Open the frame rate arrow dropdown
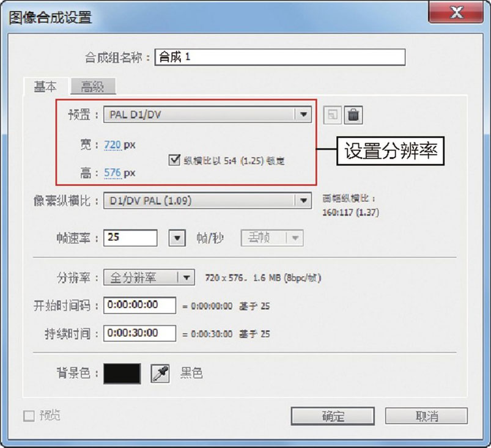Viewport: 491px width, 448px height. pos(177,238)
